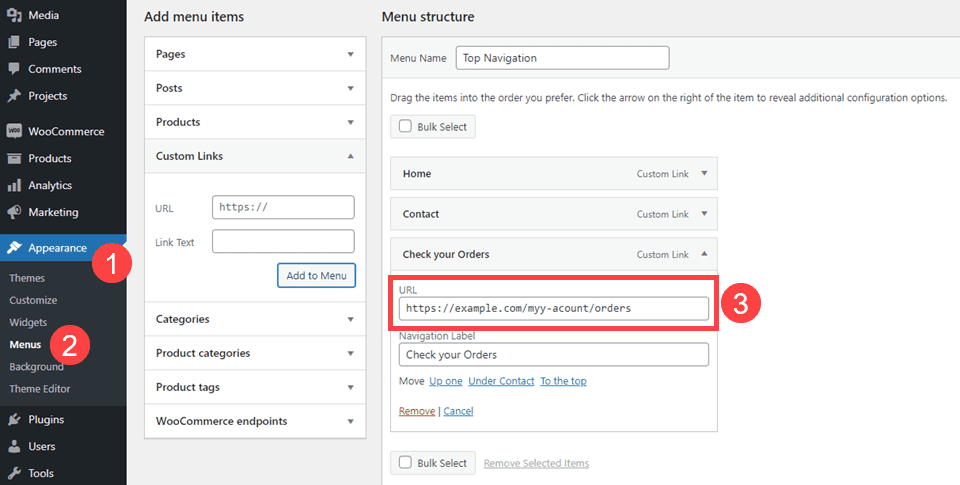
Task: Expand the Posts accordion arrow
Action: pos(350,88)
